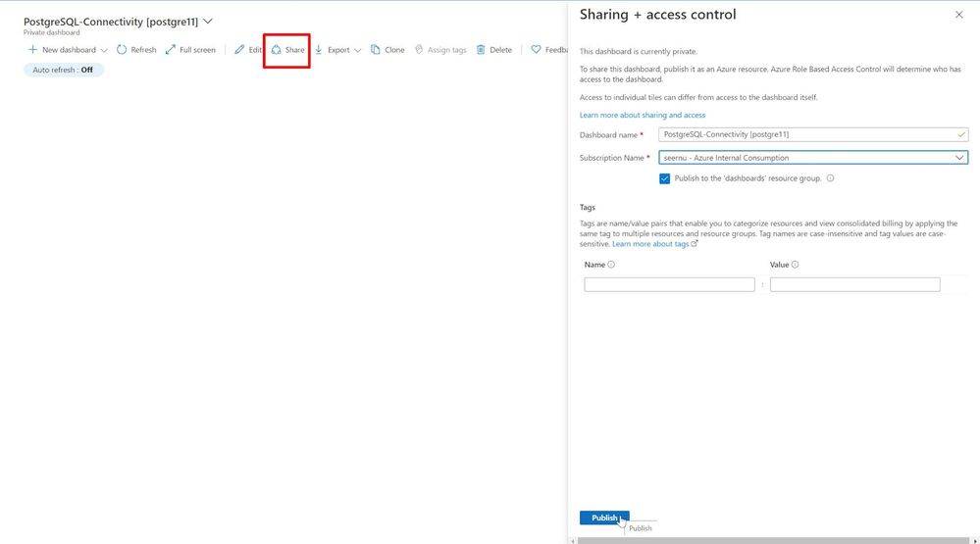The width and height of the screenshot is (980, 544).
Task: Click the info icon next to Name
Action: coord(611,265)
